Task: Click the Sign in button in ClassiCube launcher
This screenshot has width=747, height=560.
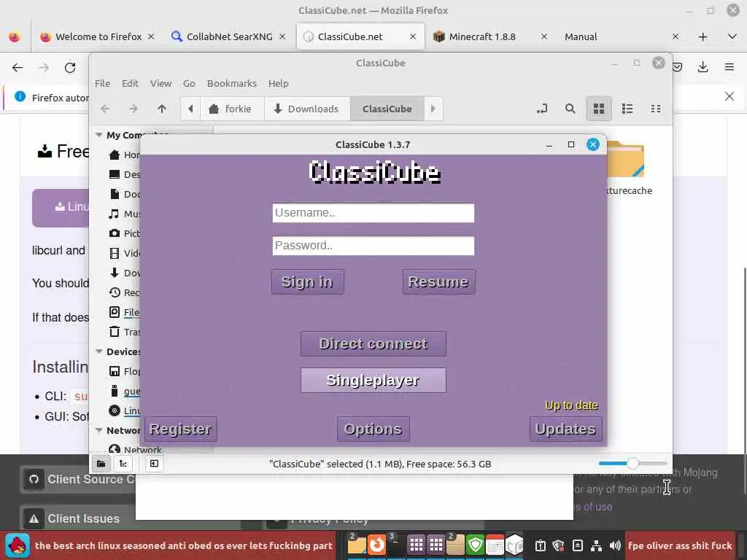Action: 308,282
